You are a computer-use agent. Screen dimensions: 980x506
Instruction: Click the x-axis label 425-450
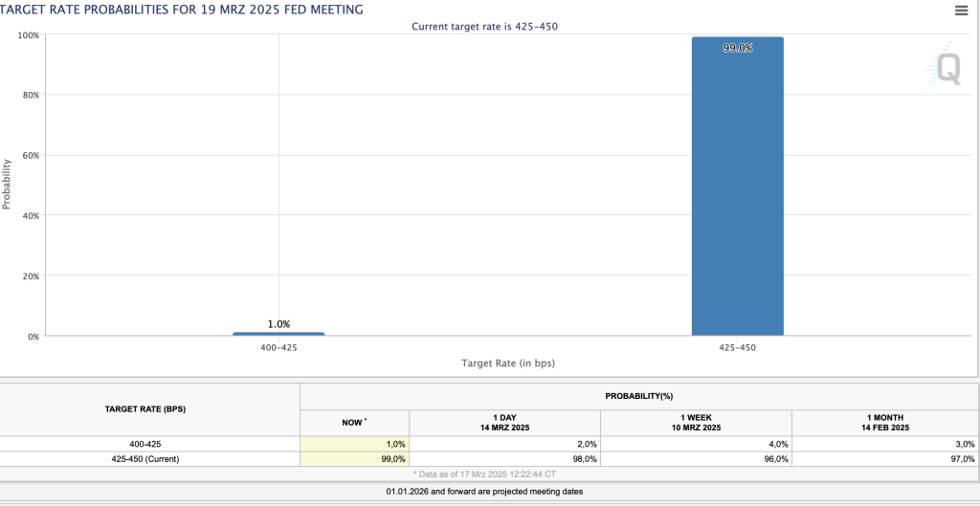point(738,347)
